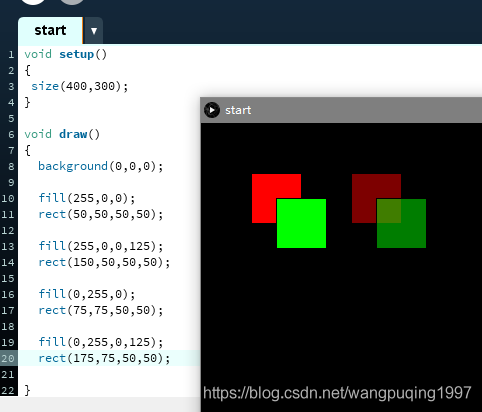Click 'void draw()' code line
The image size is (482, 412).
(x=62, y=134)
